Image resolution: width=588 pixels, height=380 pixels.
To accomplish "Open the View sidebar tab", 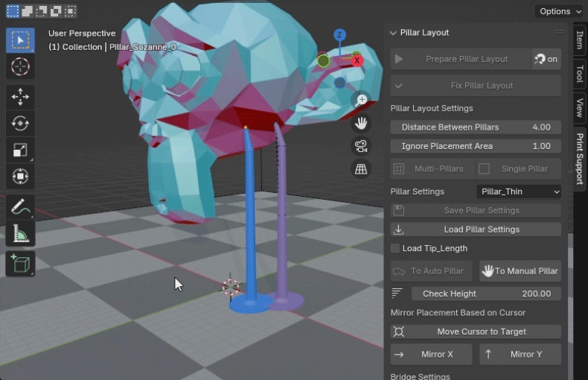I will coord(580,107).
